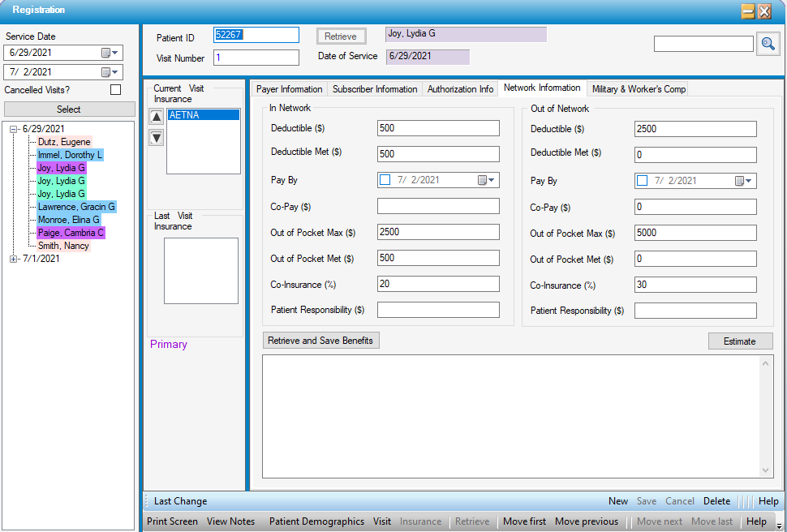Click the In Network Co-Pay field
787x532 pixels.
[x=438, y=206]
